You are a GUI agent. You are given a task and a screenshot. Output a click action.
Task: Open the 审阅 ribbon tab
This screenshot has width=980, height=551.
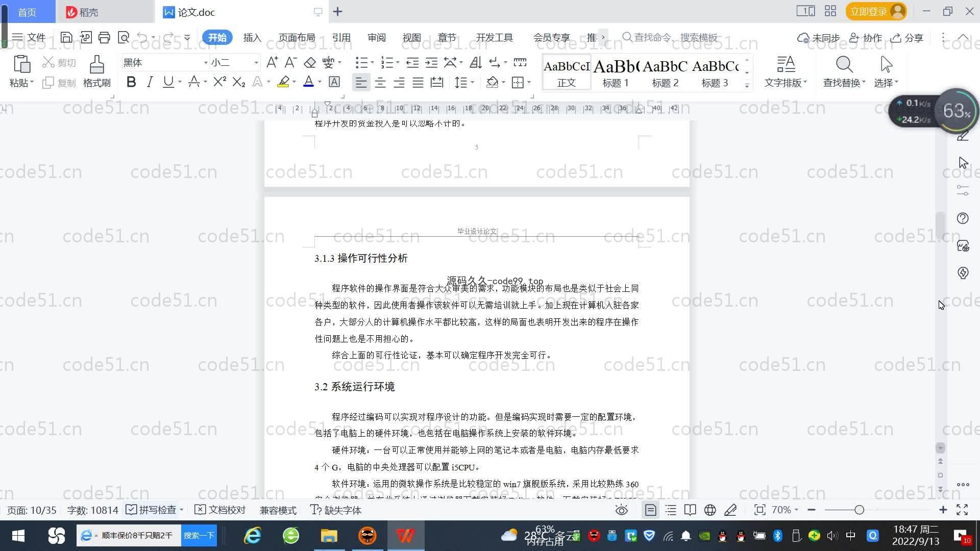click(377, 37)
